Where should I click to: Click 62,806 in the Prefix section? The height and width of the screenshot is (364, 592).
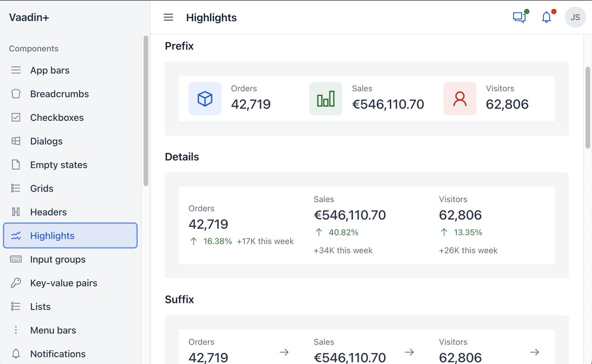(507, 104)
